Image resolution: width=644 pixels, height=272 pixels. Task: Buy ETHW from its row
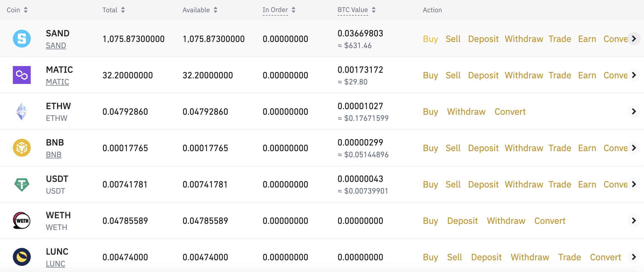(430, 112)
